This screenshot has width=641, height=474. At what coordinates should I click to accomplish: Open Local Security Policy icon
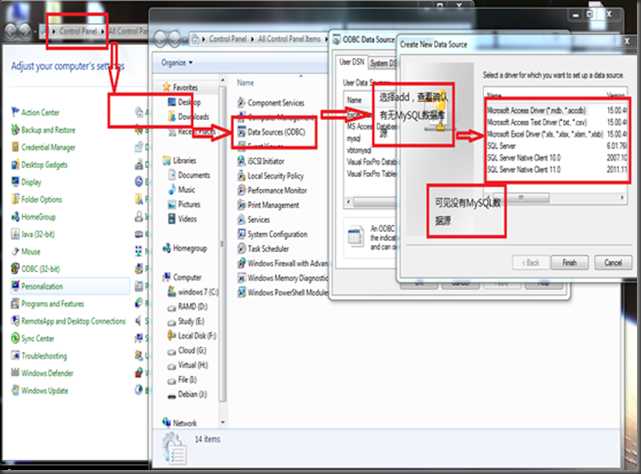click(242, 175)
